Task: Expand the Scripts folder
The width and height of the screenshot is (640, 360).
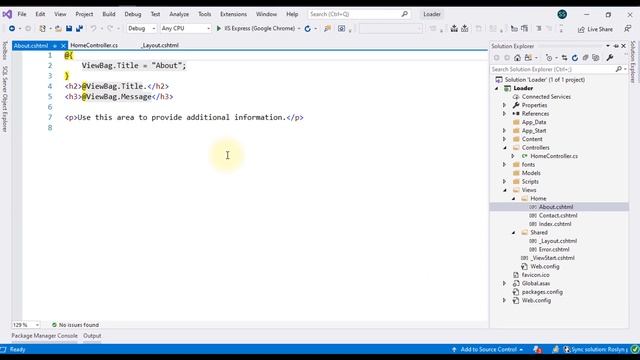Action: pos(504,182)
